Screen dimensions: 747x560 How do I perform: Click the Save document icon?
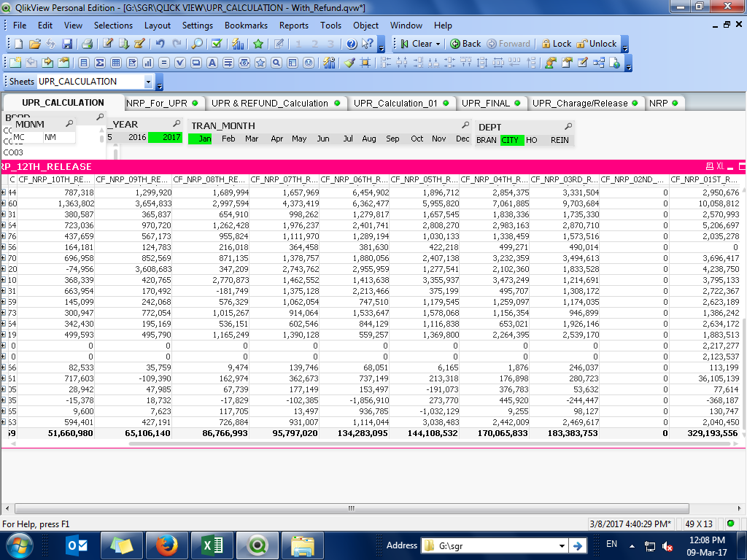[x=67, y=44]
